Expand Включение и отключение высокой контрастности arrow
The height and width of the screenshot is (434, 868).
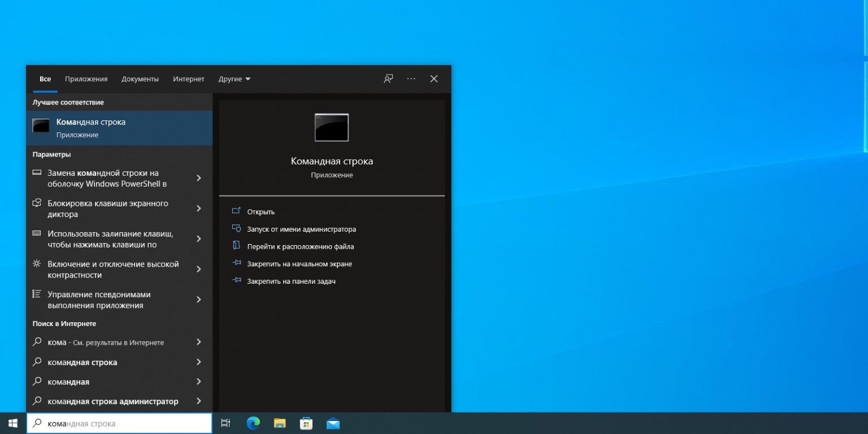click(x=198, y=270)
